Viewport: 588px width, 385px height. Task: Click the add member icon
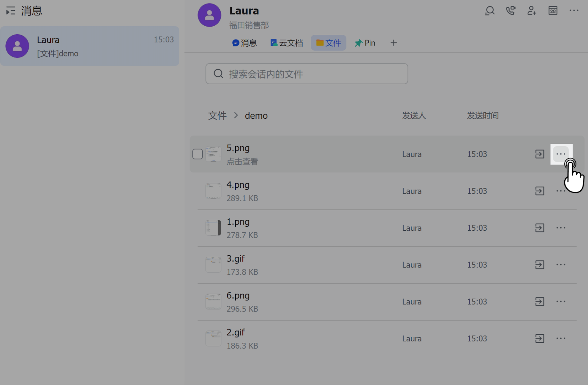click(x=532, y=11)
